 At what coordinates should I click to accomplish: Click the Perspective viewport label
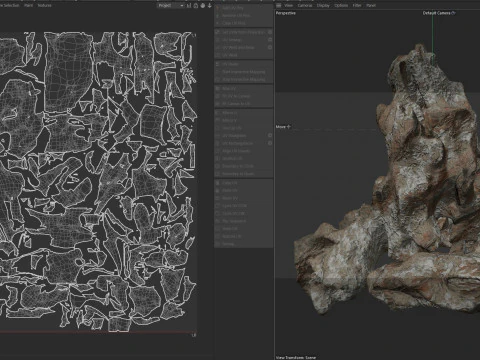286,13
